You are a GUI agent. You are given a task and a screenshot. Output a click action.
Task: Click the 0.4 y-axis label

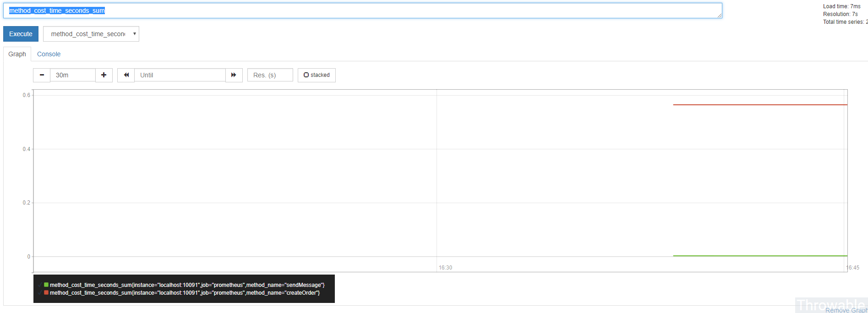click(x=27, y=149)
